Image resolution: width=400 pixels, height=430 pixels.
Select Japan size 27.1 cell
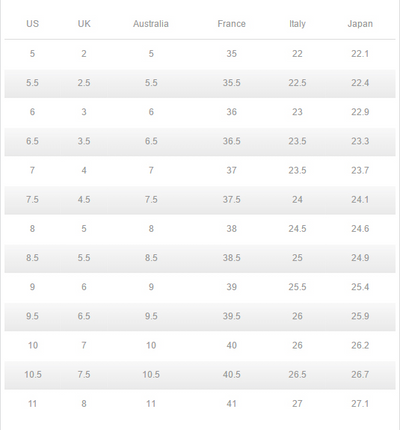point(360,404)
